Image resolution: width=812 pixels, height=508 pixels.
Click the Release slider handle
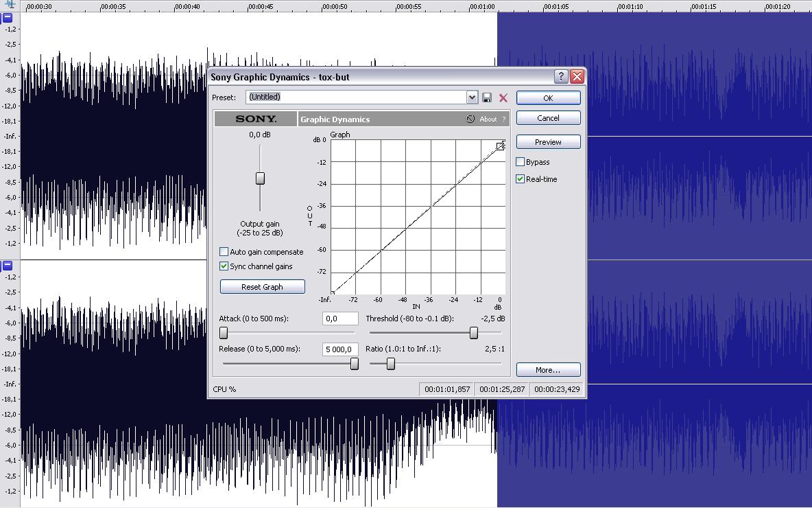click(x=354, y=364)
